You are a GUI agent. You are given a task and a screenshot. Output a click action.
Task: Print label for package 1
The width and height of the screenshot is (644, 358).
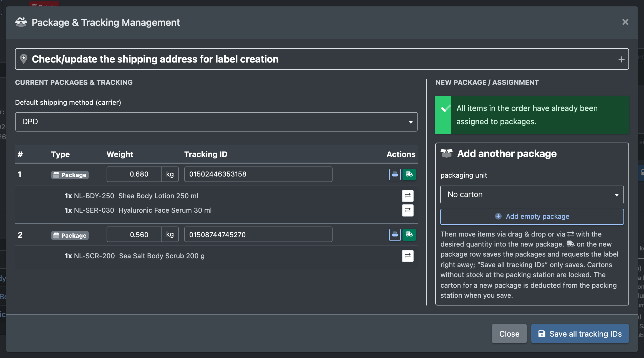pos(395,175)
